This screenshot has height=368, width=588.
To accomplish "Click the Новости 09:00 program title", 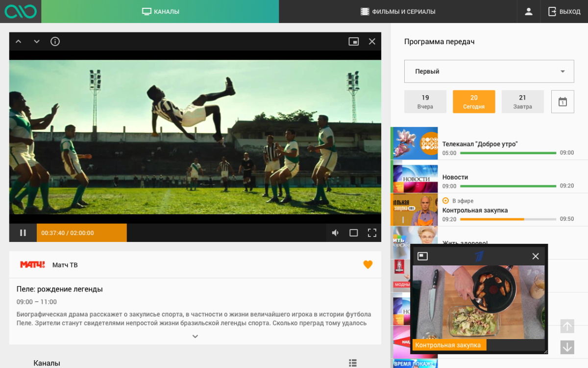I will 455,177.
